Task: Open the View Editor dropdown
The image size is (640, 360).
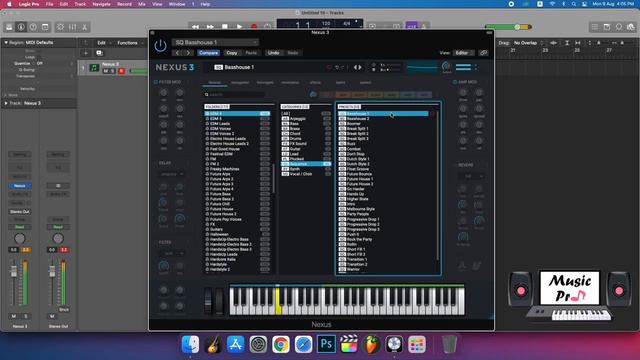Action: point(464,53)
